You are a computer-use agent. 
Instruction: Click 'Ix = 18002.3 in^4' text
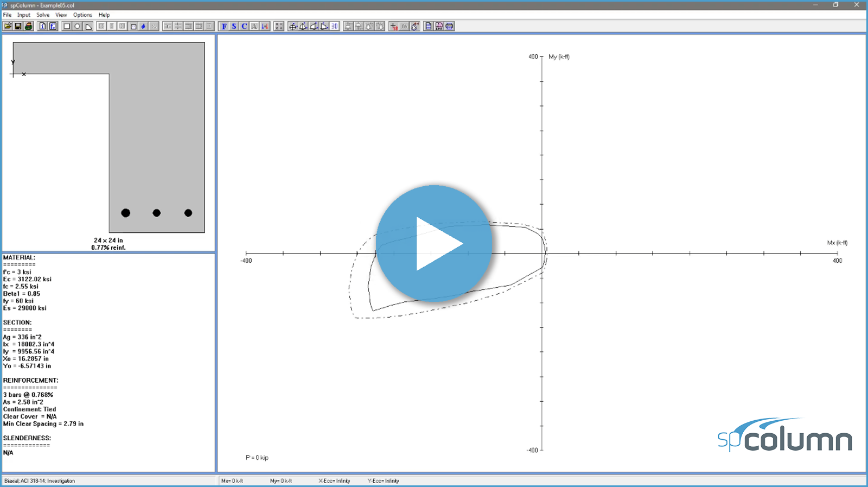(29, 344)
